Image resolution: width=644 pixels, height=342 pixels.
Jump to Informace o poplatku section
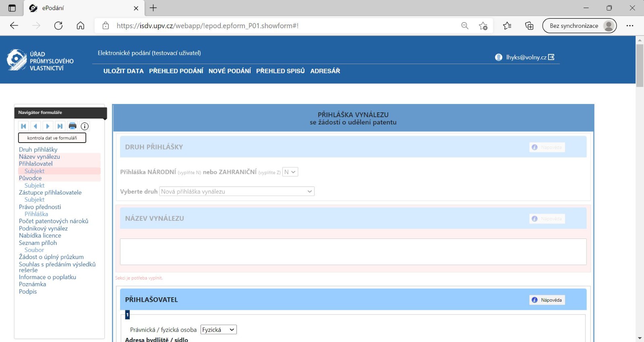pyautogui.click(x=47, y=277)
